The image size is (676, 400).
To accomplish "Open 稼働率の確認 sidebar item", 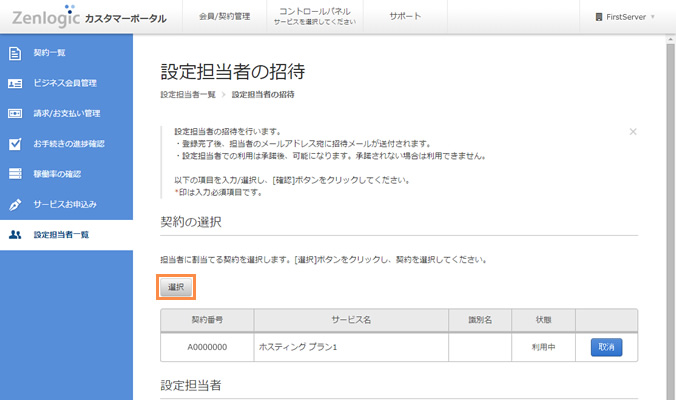I will click(x=66, y=174).
